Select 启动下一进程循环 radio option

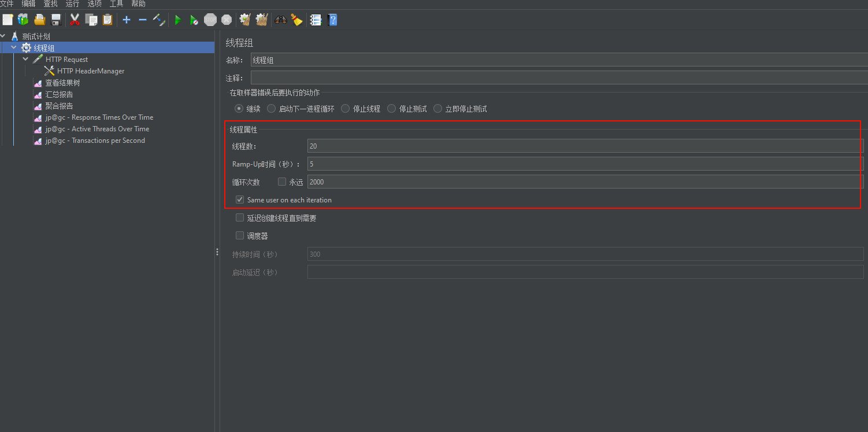click(271, 109)
